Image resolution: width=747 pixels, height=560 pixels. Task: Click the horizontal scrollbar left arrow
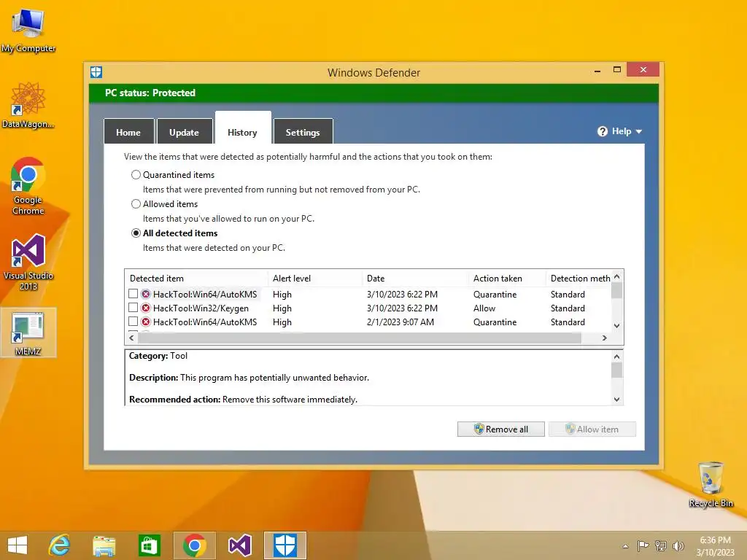[131, 338]
